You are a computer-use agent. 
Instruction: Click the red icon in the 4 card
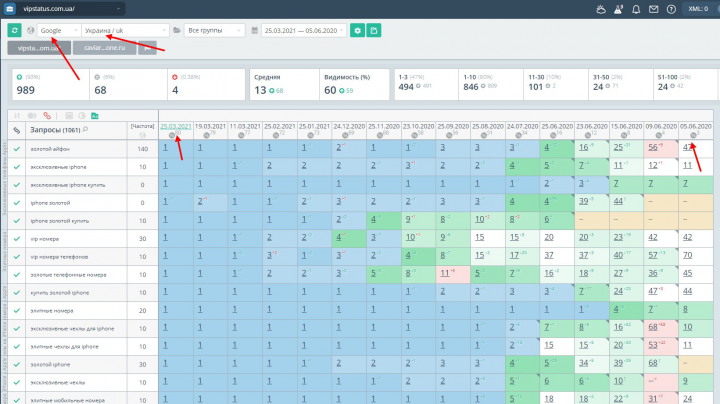(174, 77)
